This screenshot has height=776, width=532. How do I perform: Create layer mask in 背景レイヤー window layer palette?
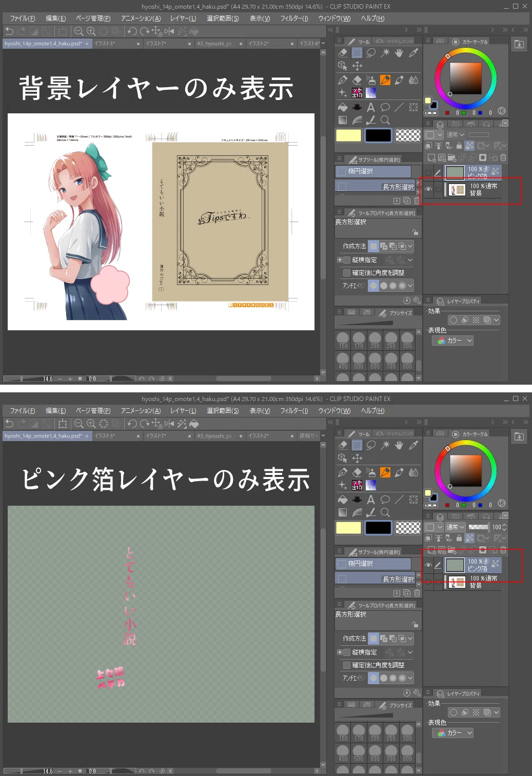point(483,157)
